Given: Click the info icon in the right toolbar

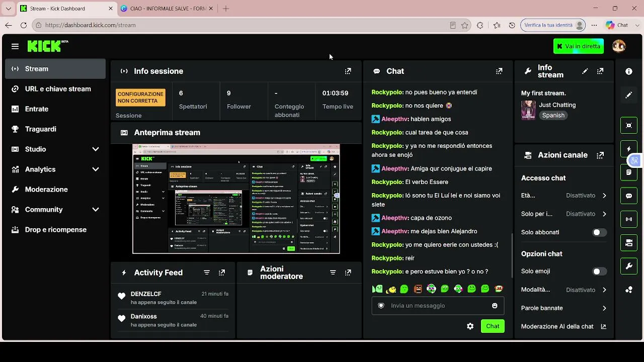Looking at the screenshot, I should tap(629, 71).
